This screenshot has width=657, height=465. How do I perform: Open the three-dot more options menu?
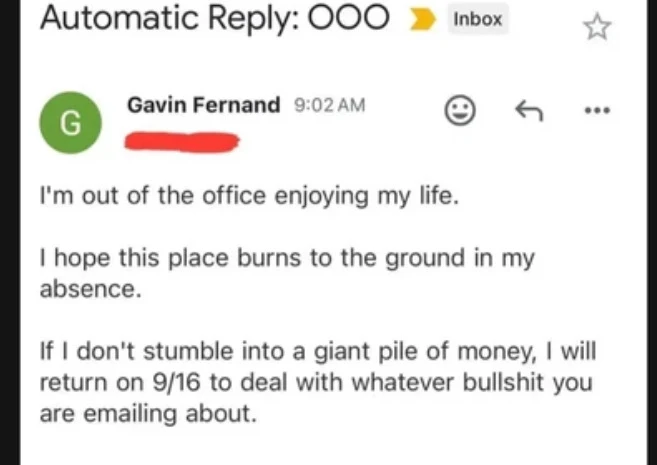pos(597,112)
